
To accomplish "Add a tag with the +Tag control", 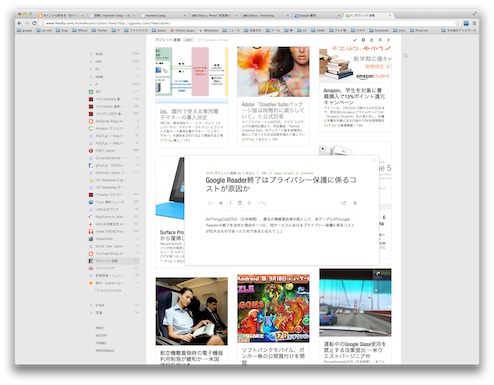I will tap(262, 203).
